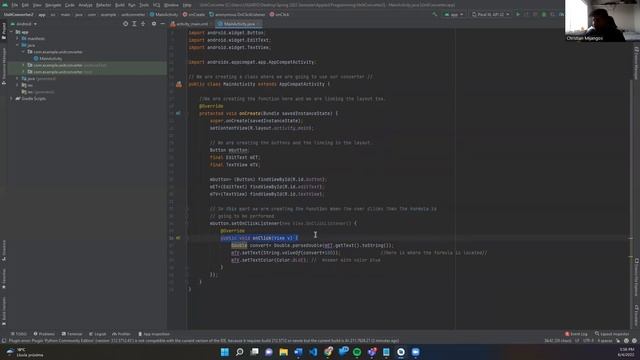Open Windows taskbar Search
Image resolution: width=640 pixels, height=360 pixels.
pos(240,352)
